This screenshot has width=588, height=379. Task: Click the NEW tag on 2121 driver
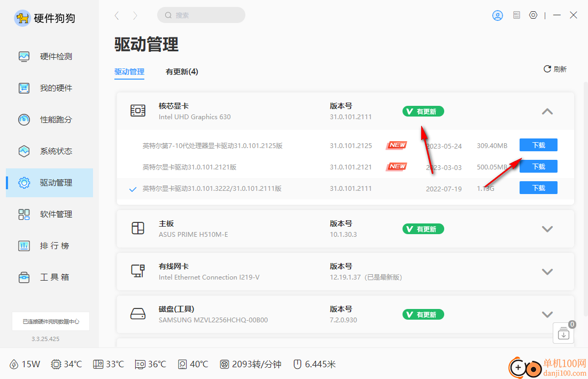[x=397, y=166]
